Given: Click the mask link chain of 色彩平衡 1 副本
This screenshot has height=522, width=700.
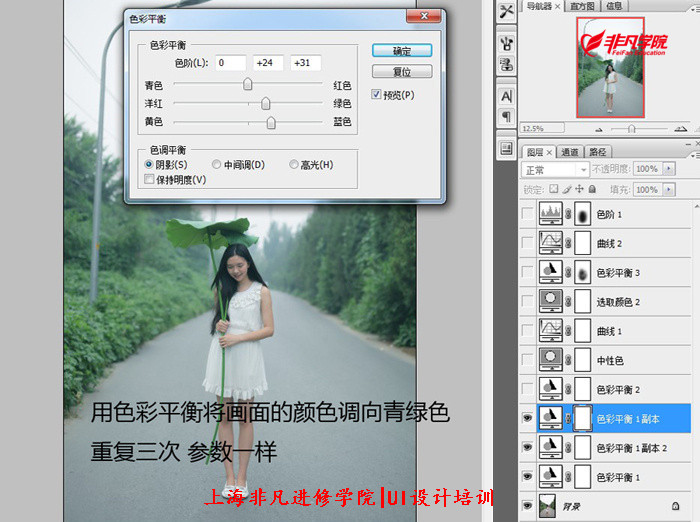Looking at the screenshot, I should pyautogui.click(x=568, y=418).
